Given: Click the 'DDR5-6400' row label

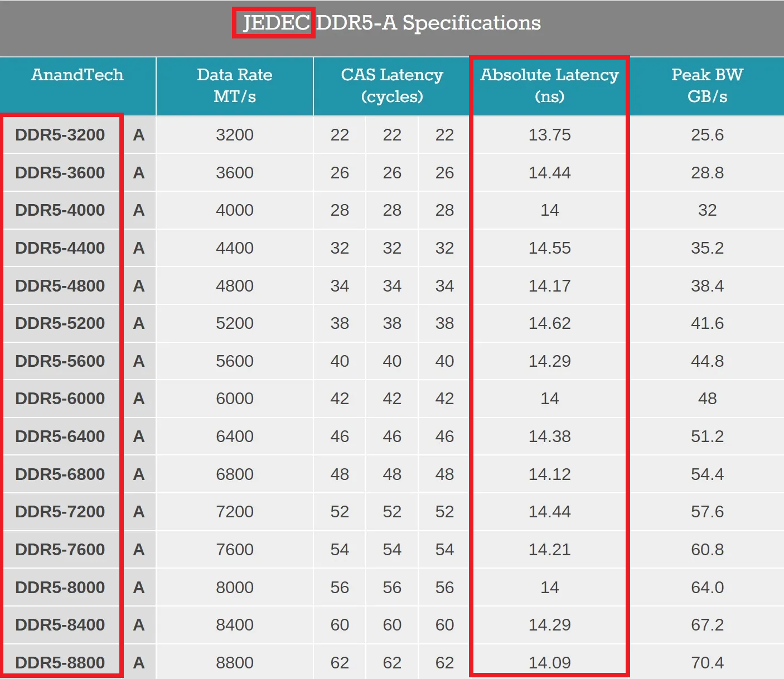Looking at the screenshot, I should (60, 437).
